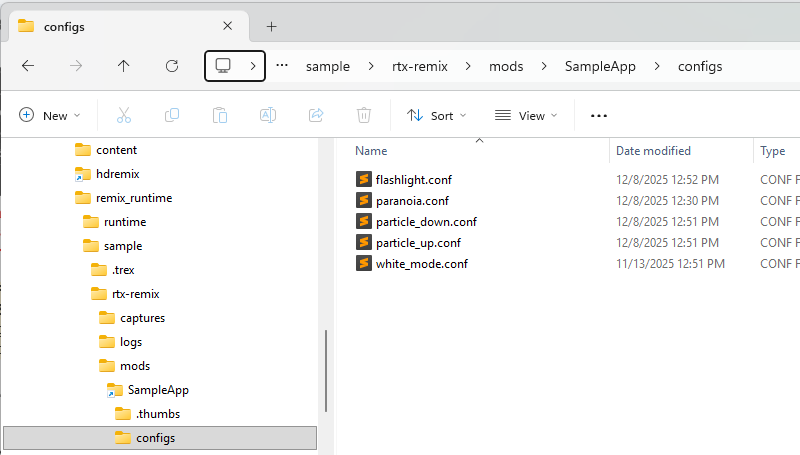Click the Delete trash can icon

(365, 116)
